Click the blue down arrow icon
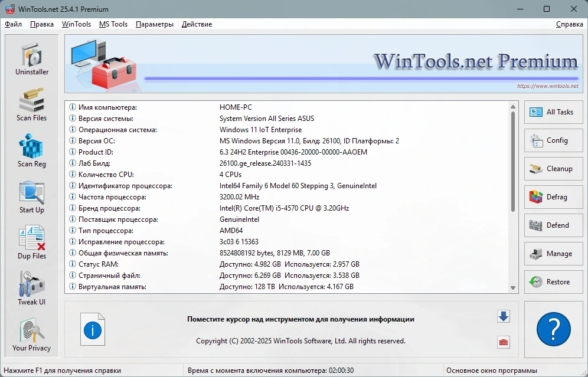 click(504, 316)
